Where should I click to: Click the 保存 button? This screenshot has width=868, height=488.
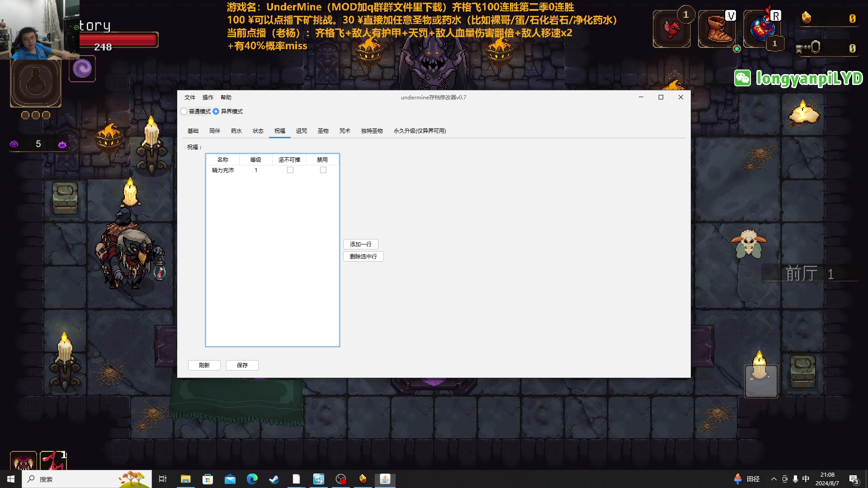(242, 366)
